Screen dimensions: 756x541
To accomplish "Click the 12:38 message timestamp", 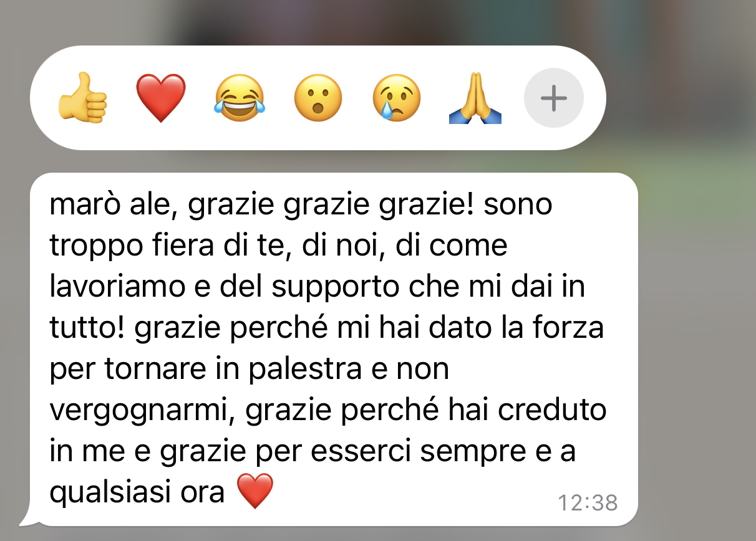I will [588, 502].
